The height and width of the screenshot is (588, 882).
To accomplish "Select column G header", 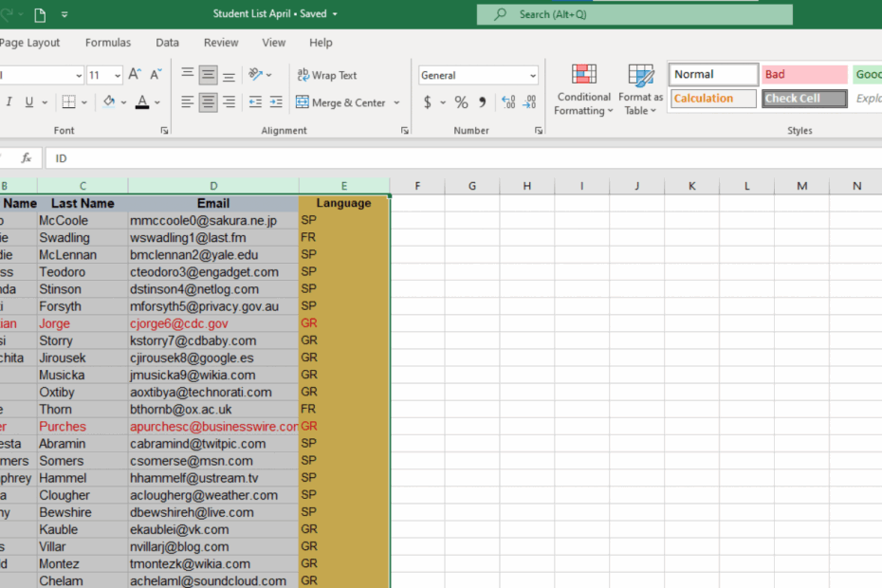I will point(472,186).
